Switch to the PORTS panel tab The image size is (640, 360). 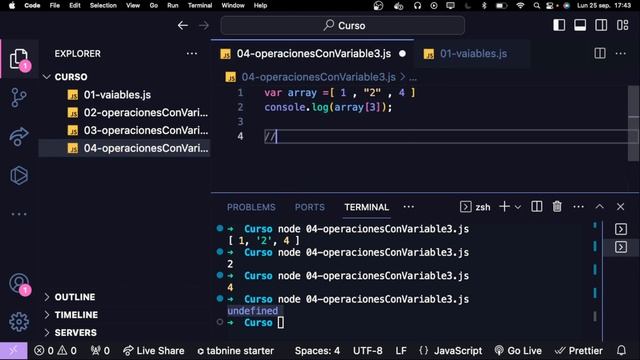[310, 207]
